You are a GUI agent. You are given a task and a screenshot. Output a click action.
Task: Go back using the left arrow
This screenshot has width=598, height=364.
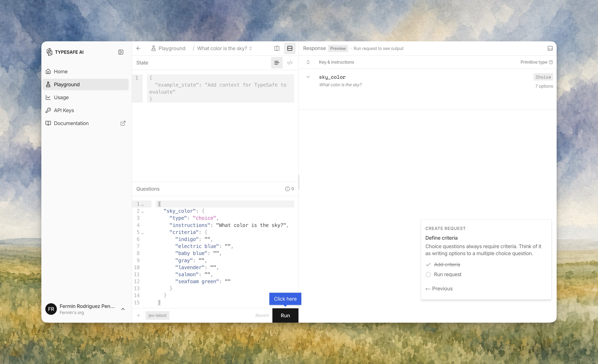138,48
